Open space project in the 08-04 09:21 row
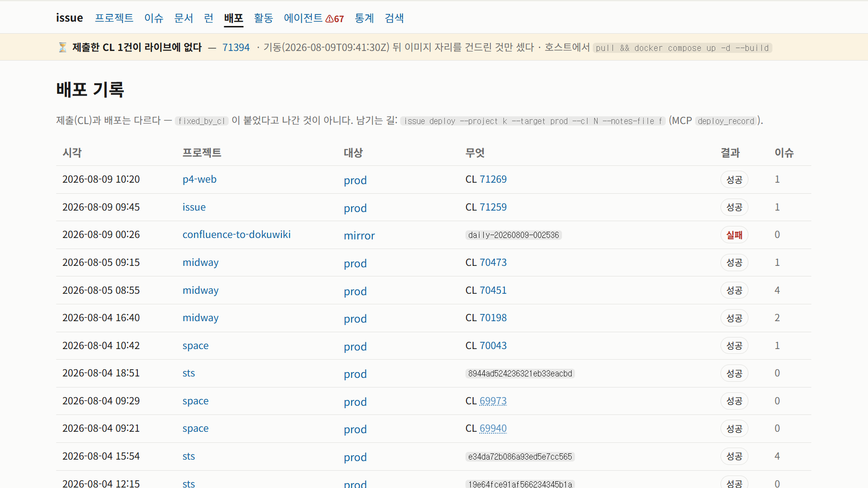Screen dimensions: 868x488 tap(196, 428)
